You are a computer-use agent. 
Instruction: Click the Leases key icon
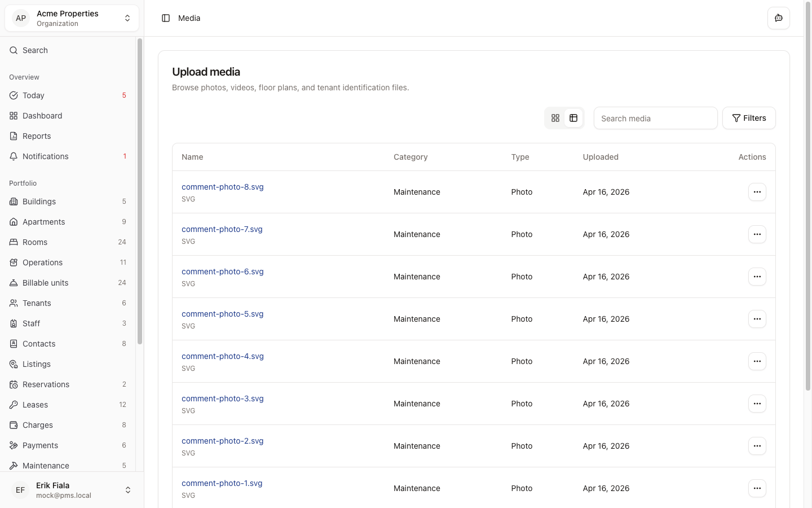pos(14,405)
